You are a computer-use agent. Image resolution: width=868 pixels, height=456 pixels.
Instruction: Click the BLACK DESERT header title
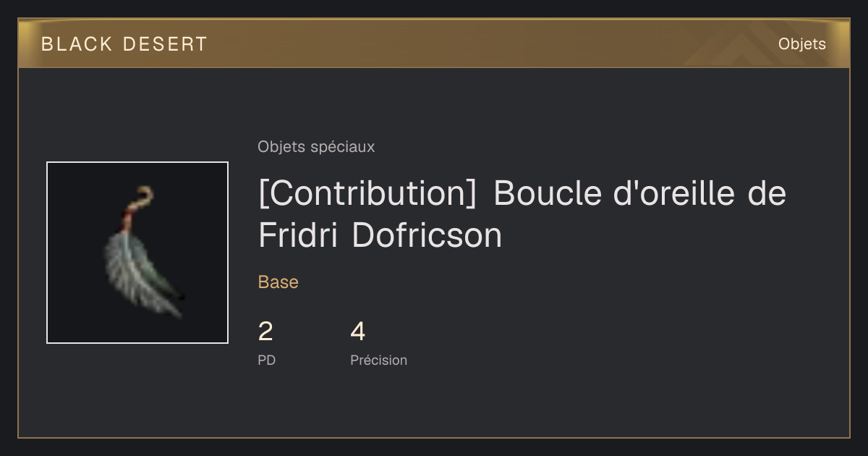coord(124,44)
